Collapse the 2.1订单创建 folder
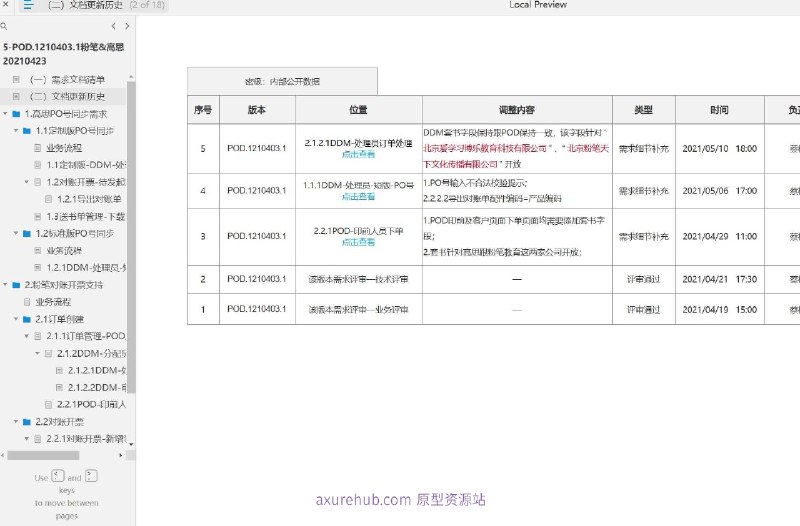This screenshot has height=526, width=800. (x=16, y=319)
